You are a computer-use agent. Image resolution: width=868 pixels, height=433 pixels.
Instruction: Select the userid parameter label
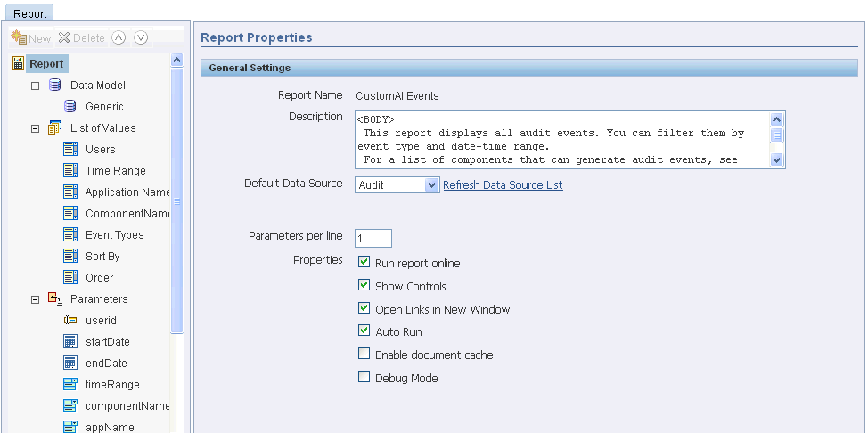point(101,320)
